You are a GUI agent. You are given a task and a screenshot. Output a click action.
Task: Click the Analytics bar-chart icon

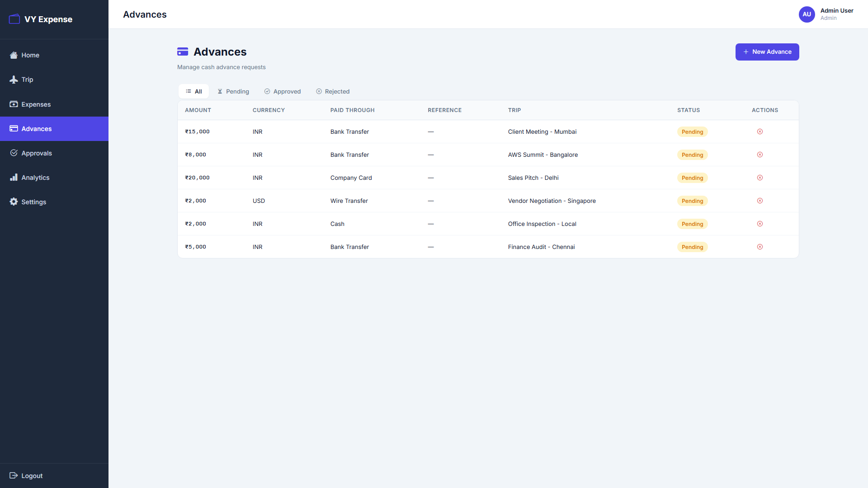click(14, 177)
